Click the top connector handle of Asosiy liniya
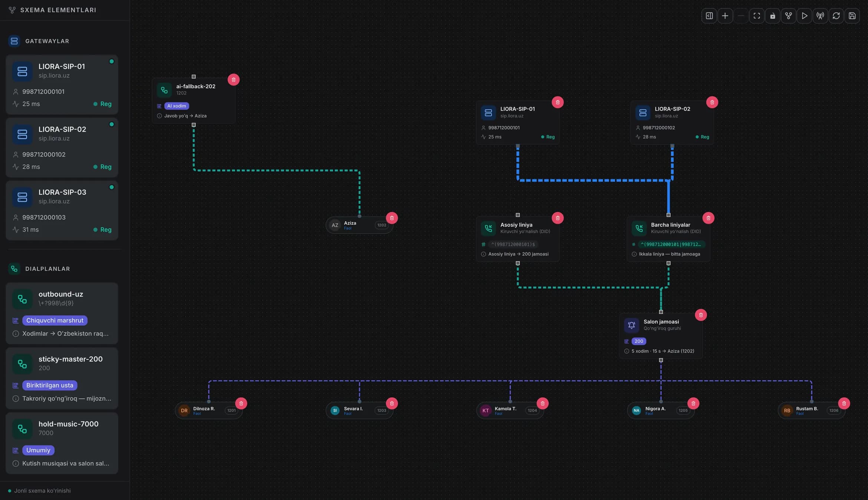868x500 pixels. (x=518, y=215)
